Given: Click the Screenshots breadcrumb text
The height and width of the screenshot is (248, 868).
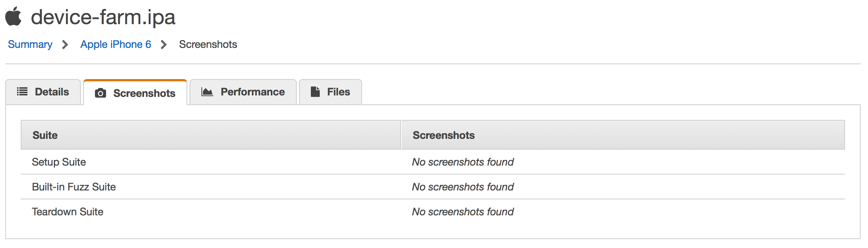Looking at the screenshot, I should point(208,45).
